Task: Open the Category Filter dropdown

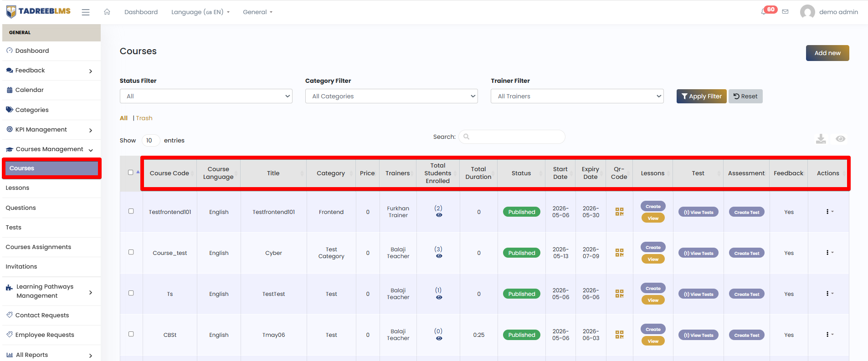Action: tap(391, 96)
